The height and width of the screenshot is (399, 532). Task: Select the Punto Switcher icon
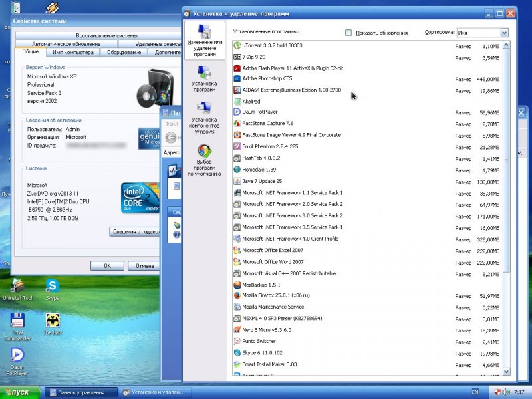(x=237, y=341)
